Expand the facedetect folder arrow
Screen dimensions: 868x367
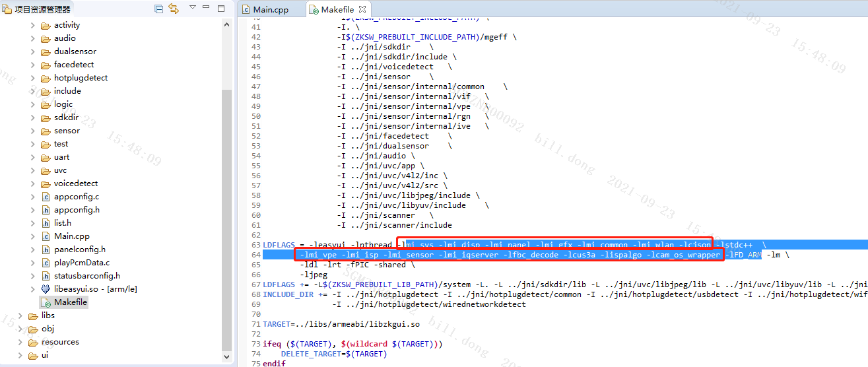click(33, 65)
